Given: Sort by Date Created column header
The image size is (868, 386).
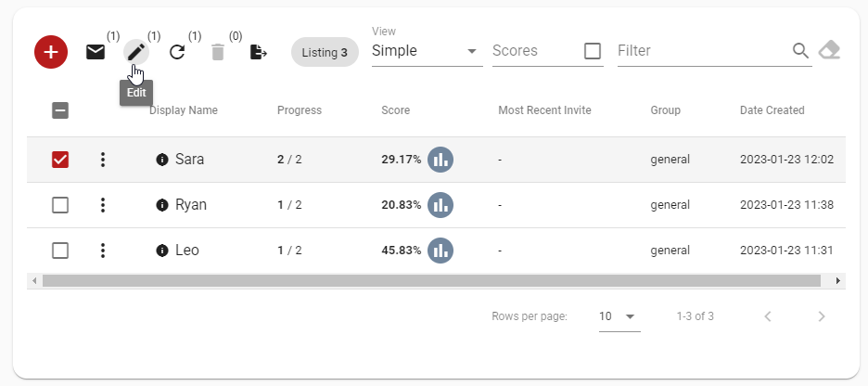Looking at the screenshot, I should [x=772, y=110].
